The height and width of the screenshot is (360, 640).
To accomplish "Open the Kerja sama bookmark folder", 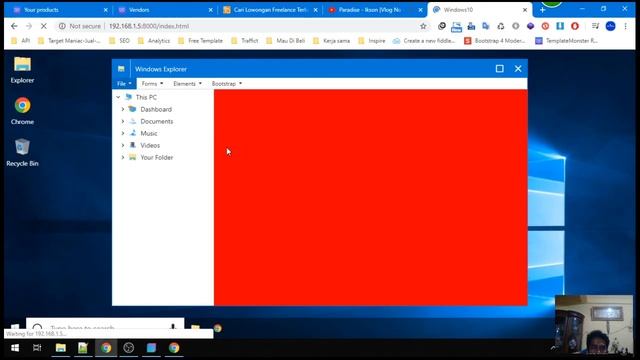I will tap(331, 40).
